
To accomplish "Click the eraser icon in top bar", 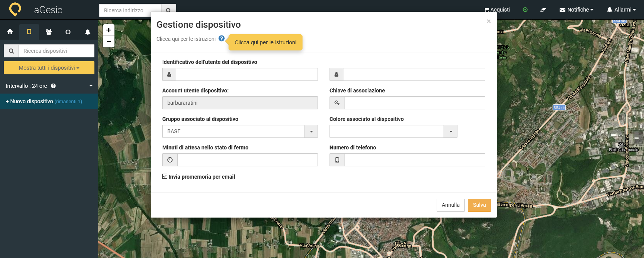I will tap(543, 10).
